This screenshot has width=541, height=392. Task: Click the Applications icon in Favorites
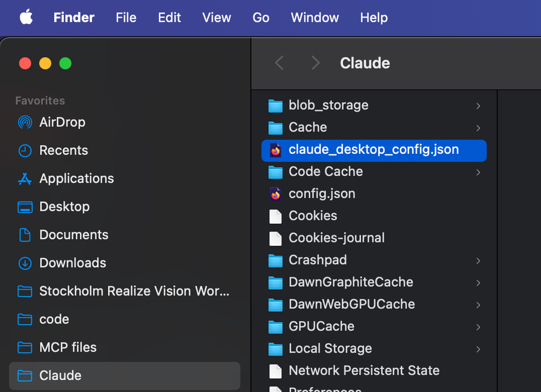coord(25,179)
